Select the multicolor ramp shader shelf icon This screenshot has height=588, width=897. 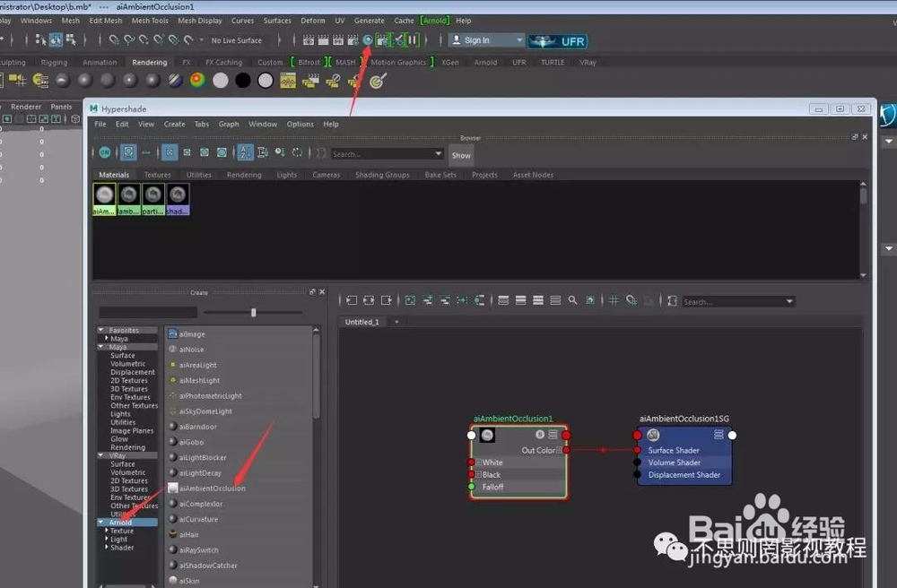(197, 81)
